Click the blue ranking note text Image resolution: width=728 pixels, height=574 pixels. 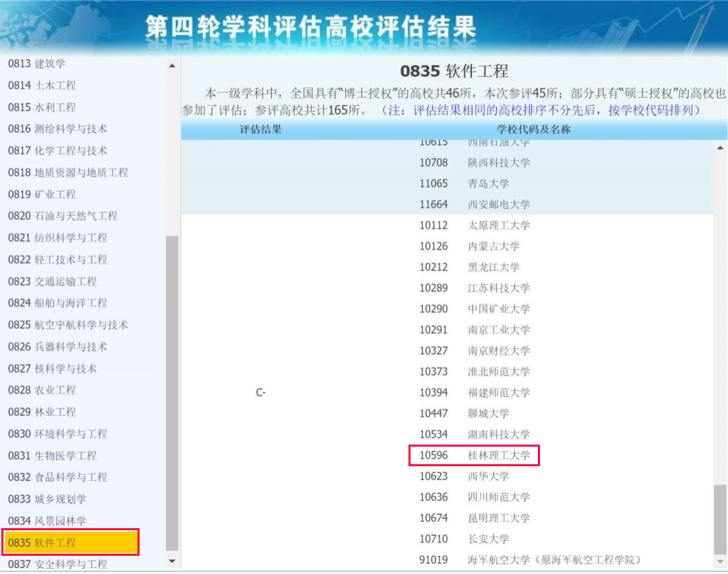pos(540,110)
